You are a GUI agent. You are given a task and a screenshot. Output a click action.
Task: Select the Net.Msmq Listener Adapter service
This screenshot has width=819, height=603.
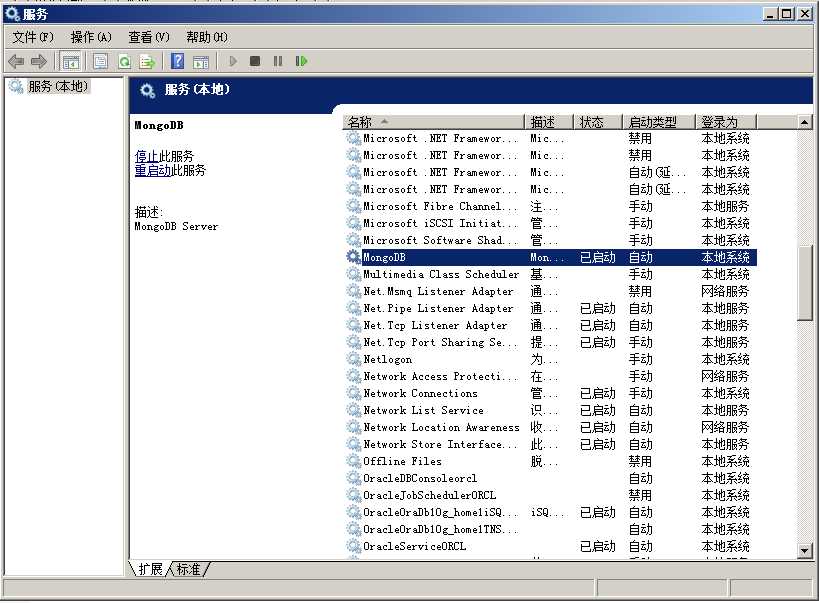coord(438,291)
